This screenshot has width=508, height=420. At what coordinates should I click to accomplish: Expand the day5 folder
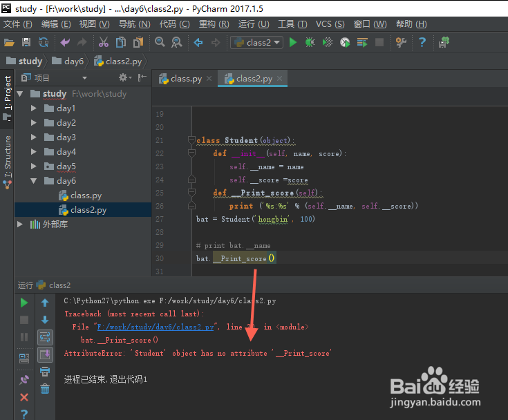(34, 166)
